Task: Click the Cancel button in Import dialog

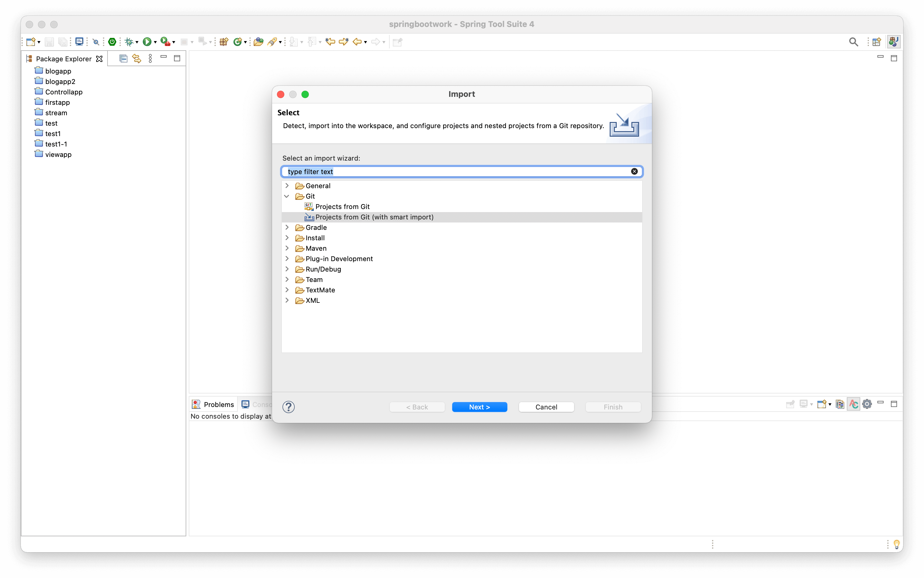Action: tap(546, 407)
